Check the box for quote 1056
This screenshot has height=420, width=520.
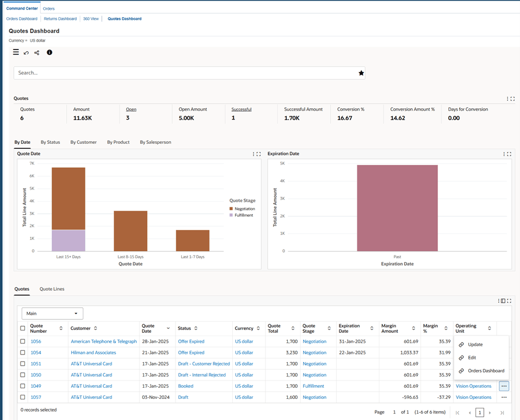[23, 341]
